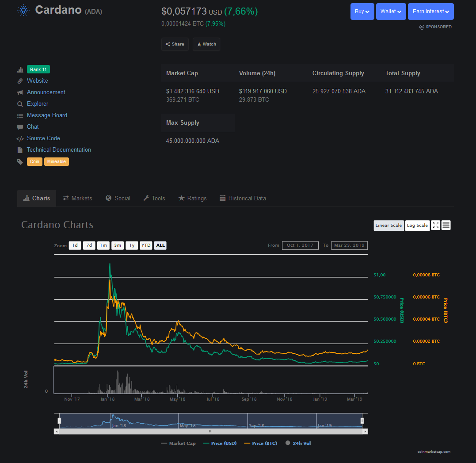This screenshot has width=476, height=463.
Task: Open the Explorer link
Action: click(37, 104)
